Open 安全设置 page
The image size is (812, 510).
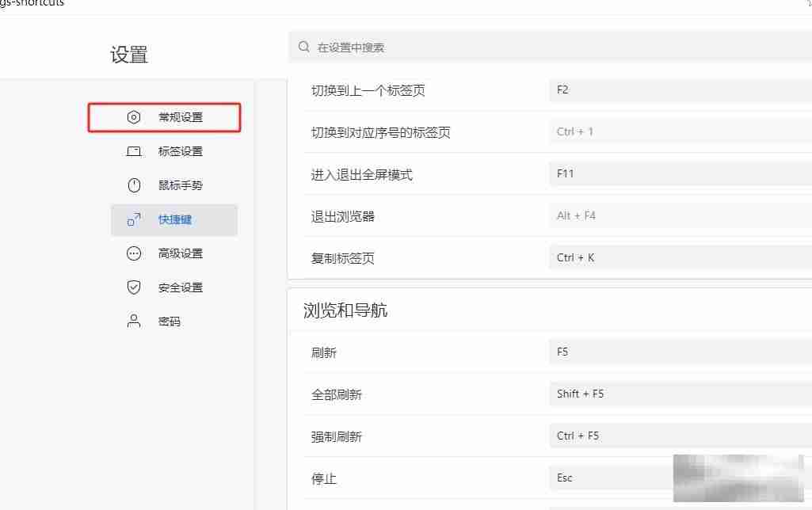tap(174, 287)
